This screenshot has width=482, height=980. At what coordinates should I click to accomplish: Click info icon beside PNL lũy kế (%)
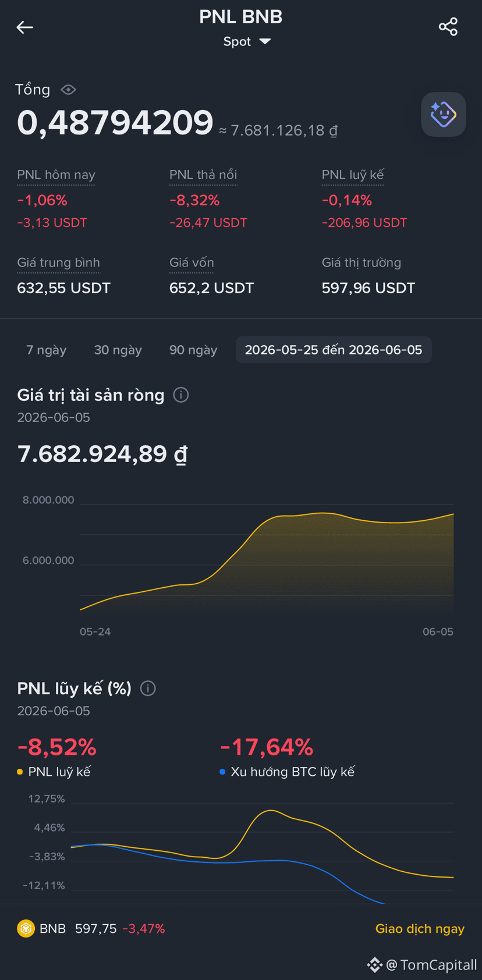[148, 688]
